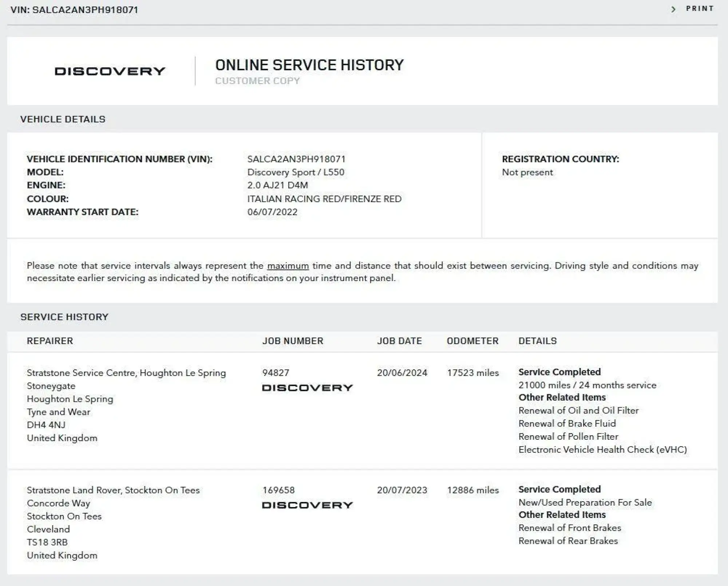Click Discovery logo under job 169658
This screenshot has width=728, height=586.
308,505
